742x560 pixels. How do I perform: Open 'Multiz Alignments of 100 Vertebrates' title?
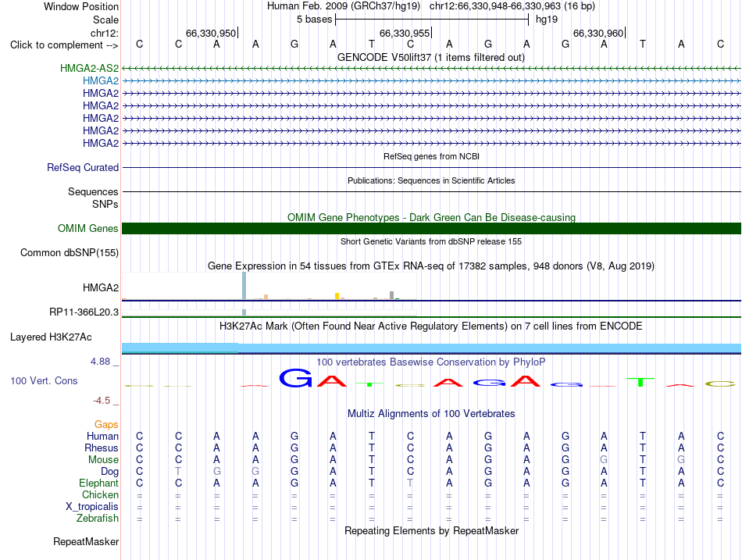pos(431,414)
